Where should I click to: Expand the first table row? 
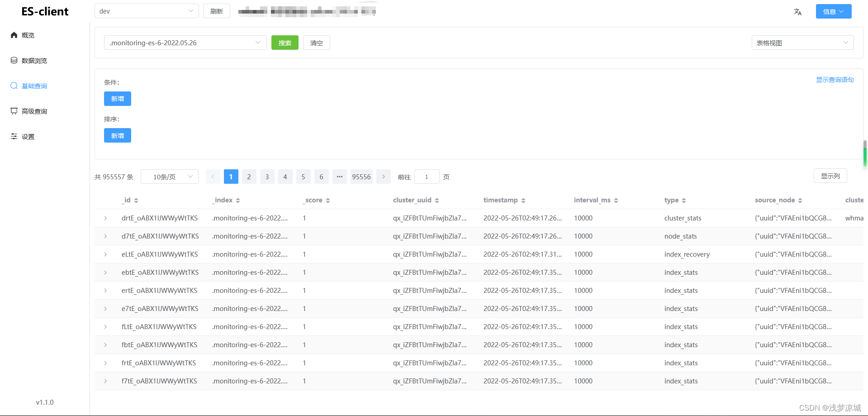coord(105,218)
